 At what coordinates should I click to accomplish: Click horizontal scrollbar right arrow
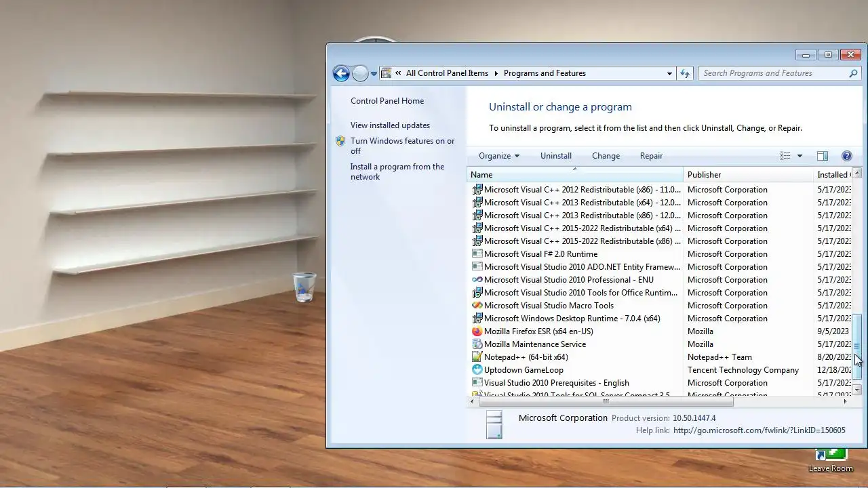[x=845, y=401]
